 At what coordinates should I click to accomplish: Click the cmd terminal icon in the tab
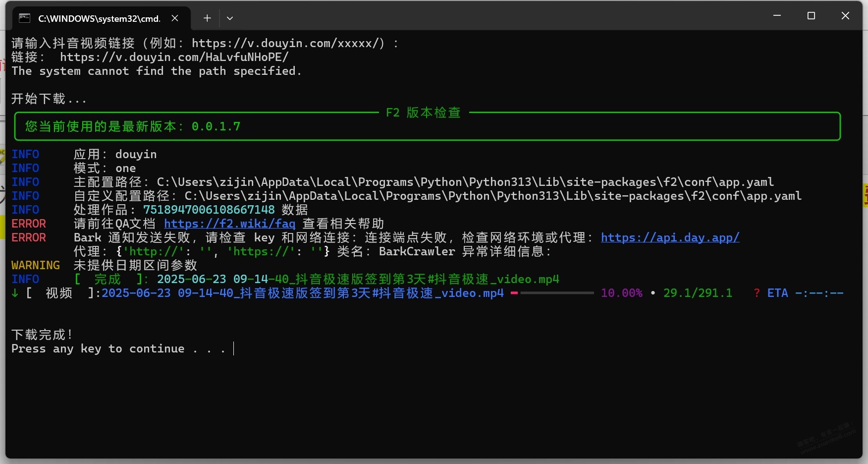pos(25,18)
